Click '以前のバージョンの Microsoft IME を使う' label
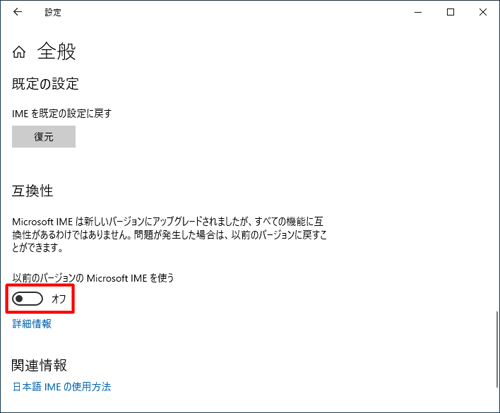 (x=93, y=278)
